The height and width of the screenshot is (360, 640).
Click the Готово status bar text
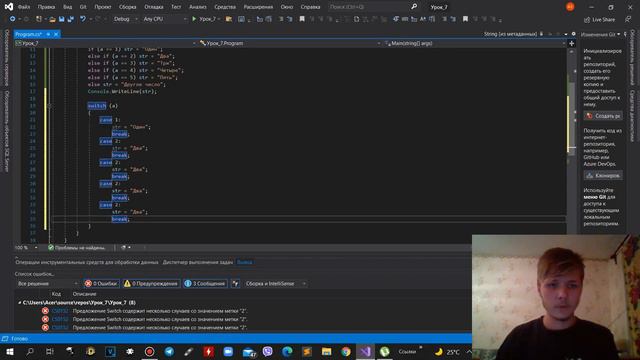pyautogui.click(x=19, y=338)
